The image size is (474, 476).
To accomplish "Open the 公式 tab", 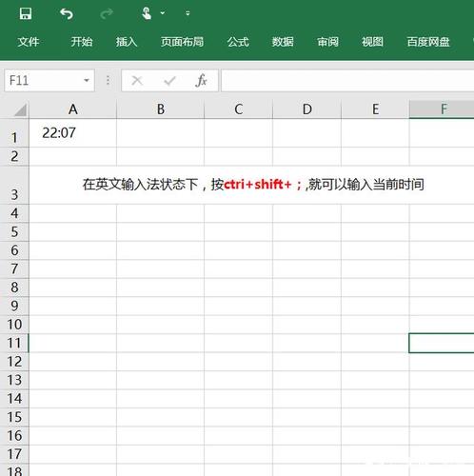I will click(x=238, y=42).
